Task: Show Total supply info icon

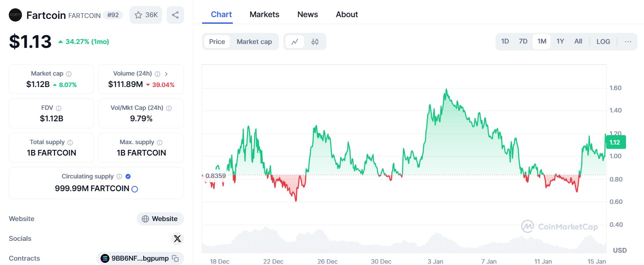Action: pos(70,142)
